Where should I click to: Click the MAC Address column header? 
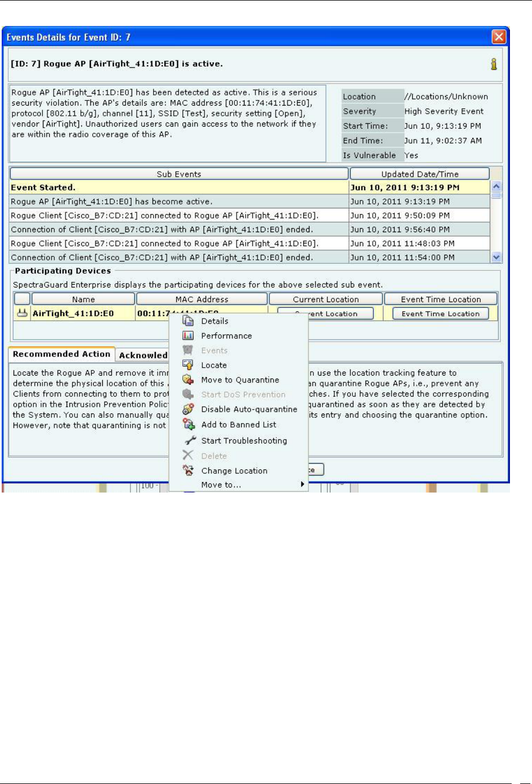tap(202, 299)
